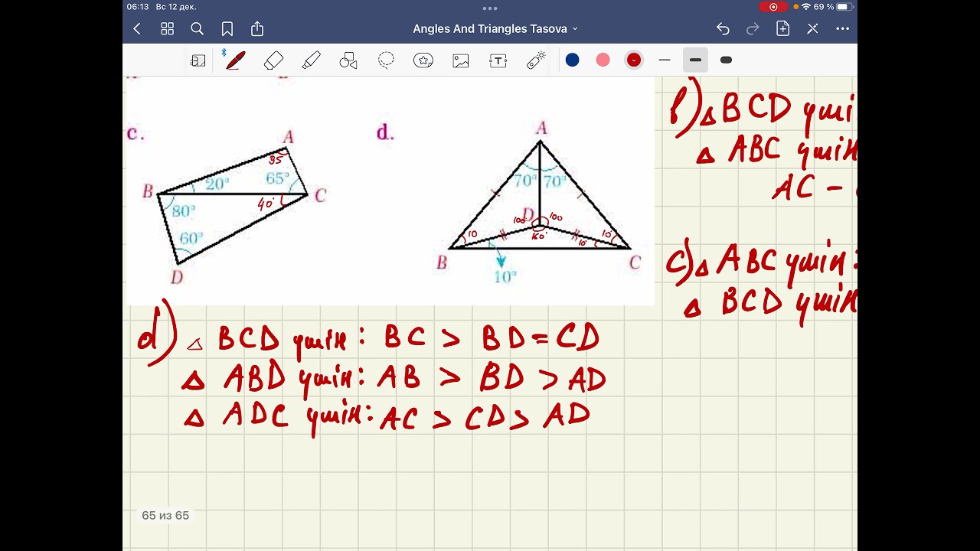Add a new page
This screenshot has height=551, width=980.
click(x=782, y=29)
